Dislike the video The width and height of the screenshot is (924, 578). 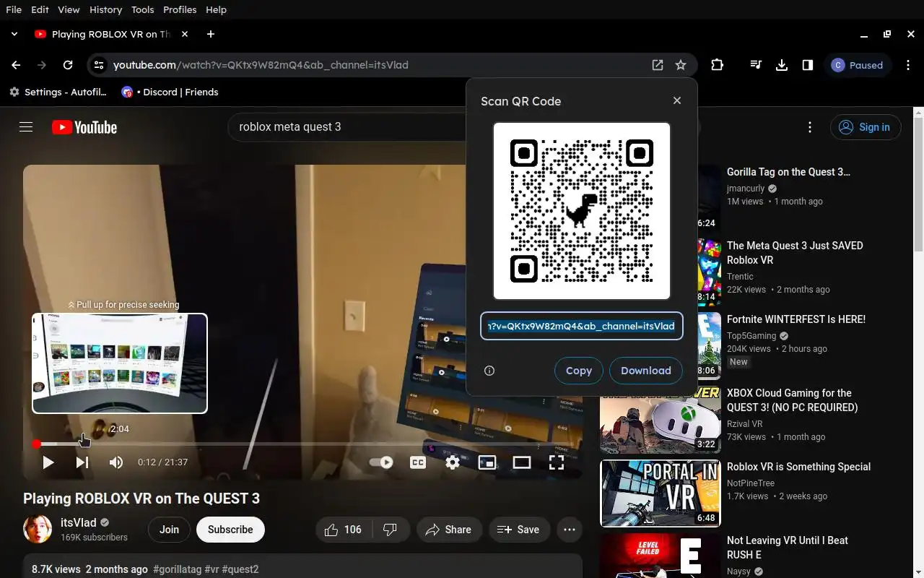tap(391, 530)
